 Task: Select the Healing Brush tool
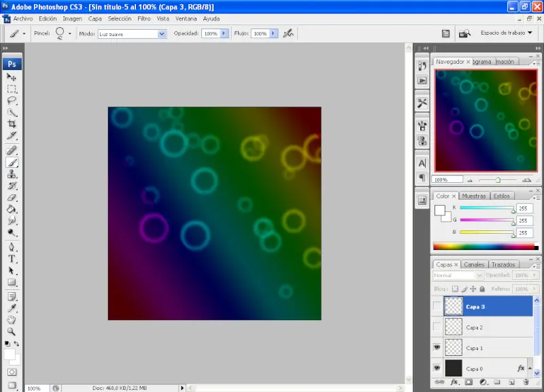(x=12, y=150)
